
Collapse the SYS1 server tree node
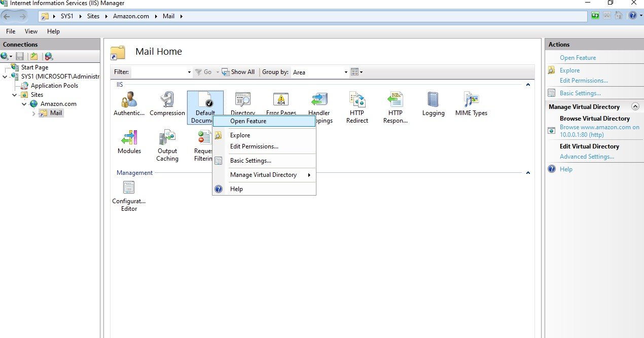(5, 77)
